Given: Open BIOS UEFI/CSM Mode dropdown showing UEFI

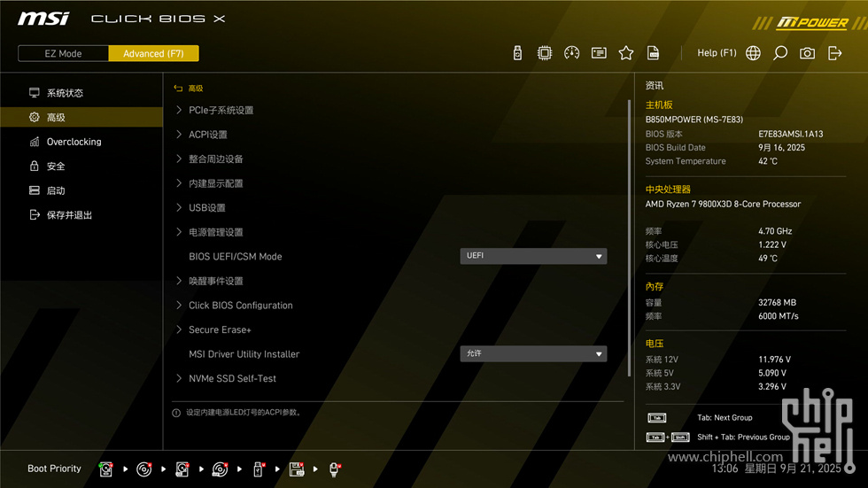Looking at the screenshot, I should pyautogui.click(x=533, y=256).
